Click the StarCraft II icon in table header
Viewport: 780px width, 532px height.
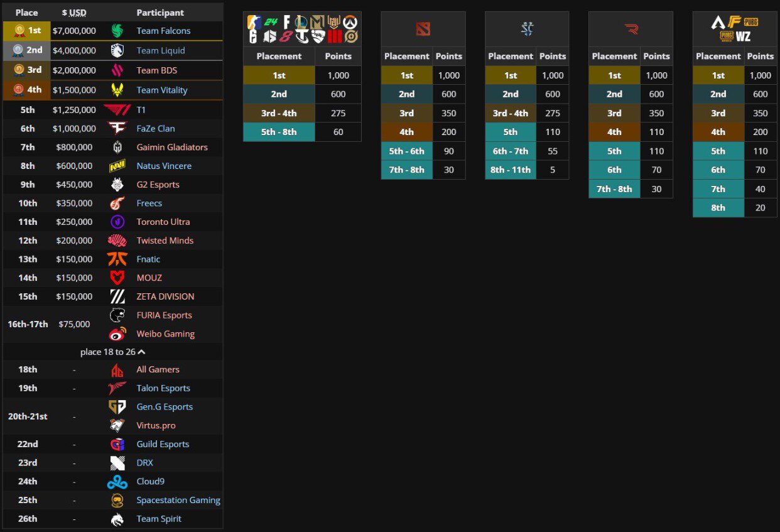click(527, 28)
